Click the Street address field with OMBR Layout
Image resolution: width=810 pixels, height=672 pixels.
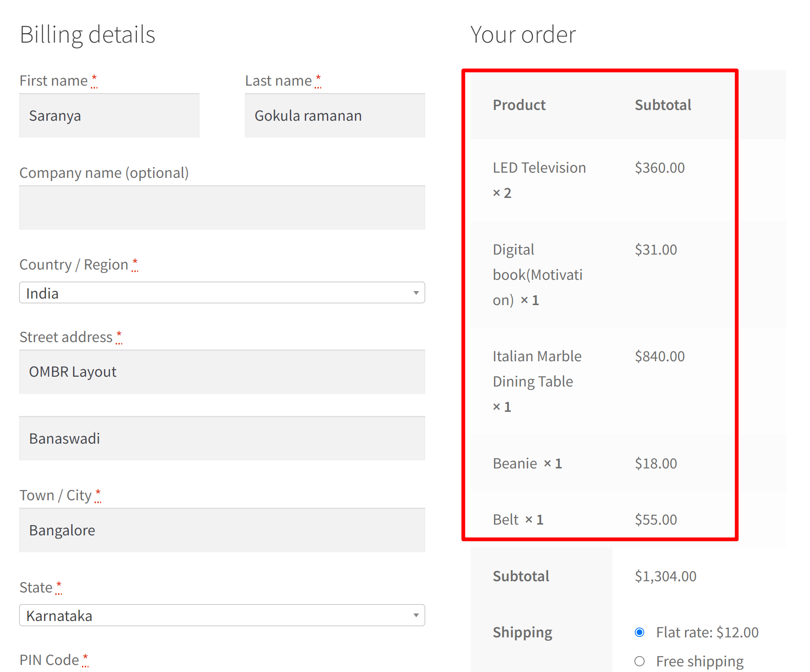tap(221, 372)
